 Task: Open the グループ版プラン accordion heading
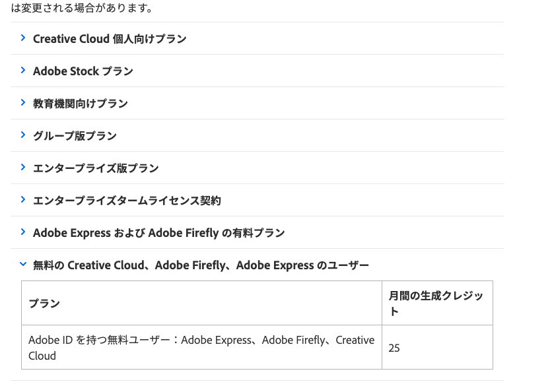tap(75, 136)
